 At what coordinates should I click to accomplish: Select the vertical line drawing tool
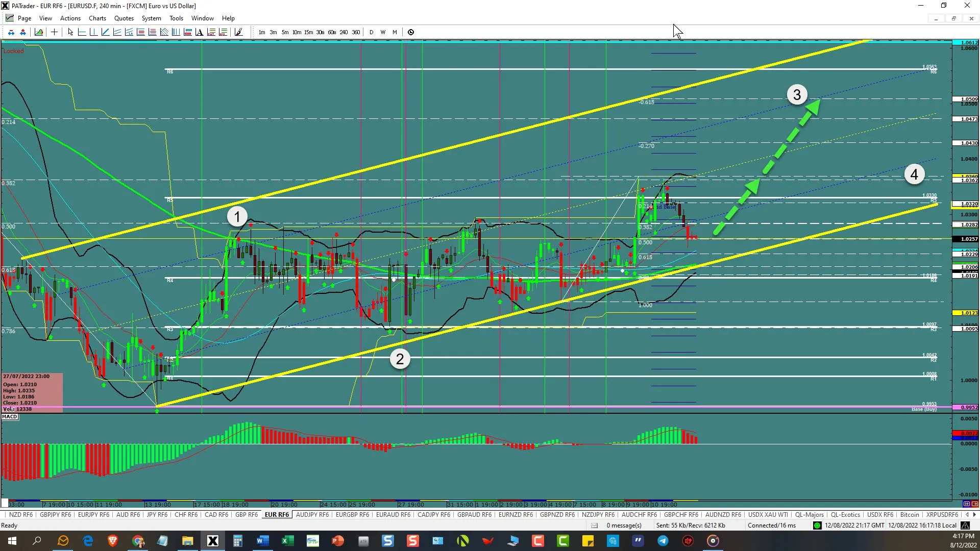click(x=93, y=32)
